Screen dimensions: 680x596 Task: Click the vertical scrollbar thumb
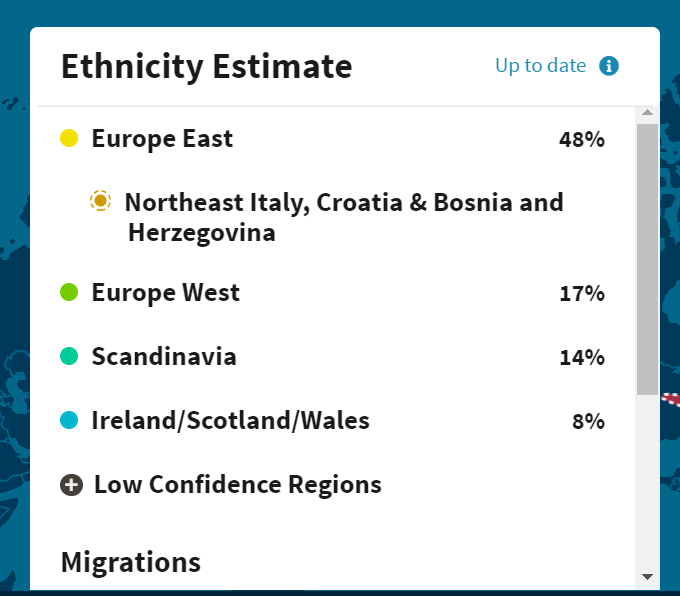click(647, 258)
